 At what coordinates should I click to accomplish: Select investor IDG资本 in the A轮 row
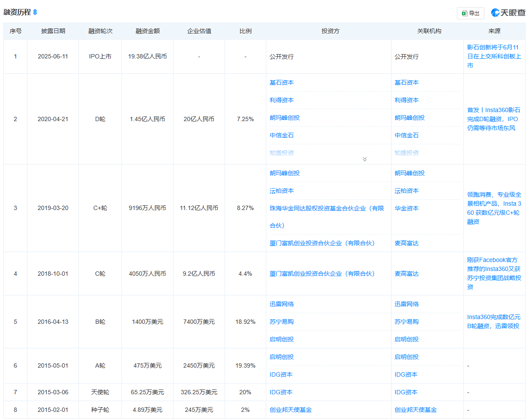pos(281,374)
